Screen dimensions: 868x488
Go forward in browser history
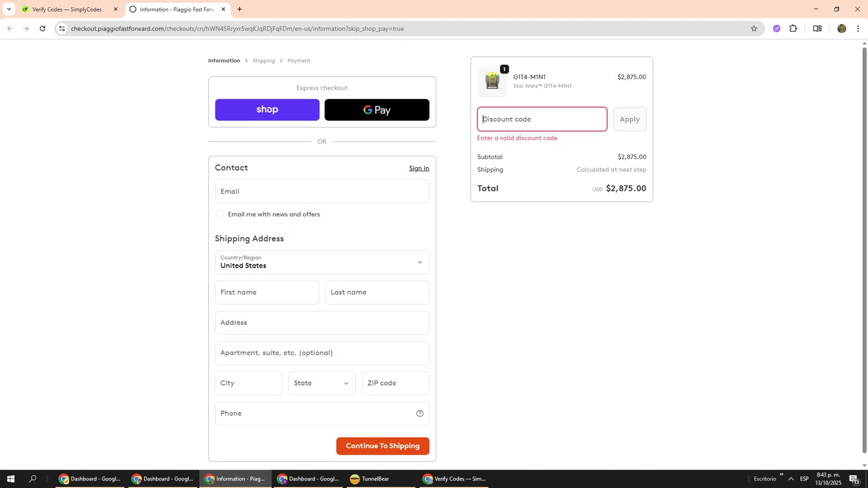26,28
